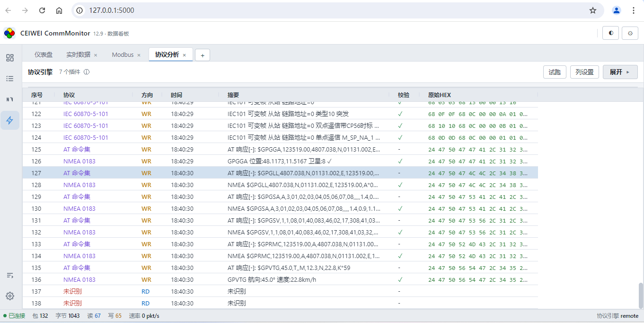Open browser profile avatar
Viewport: 644px width, 323px height.
click(617, 10)
